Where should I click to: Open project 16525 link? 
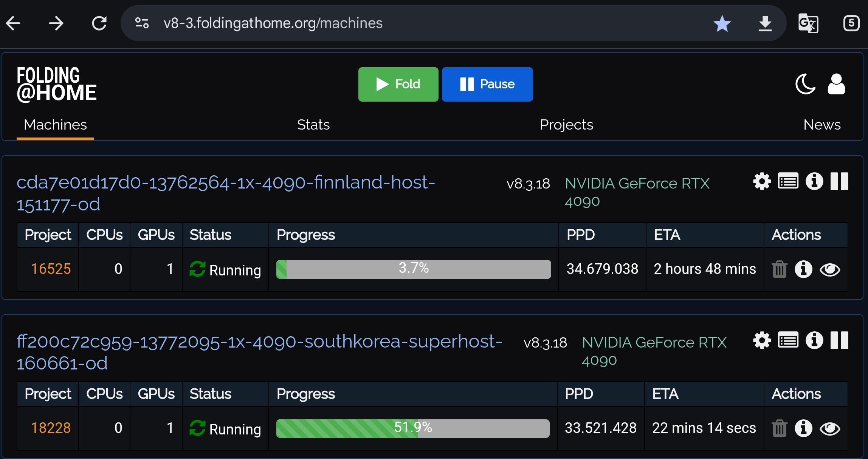(x=51, y=269)
